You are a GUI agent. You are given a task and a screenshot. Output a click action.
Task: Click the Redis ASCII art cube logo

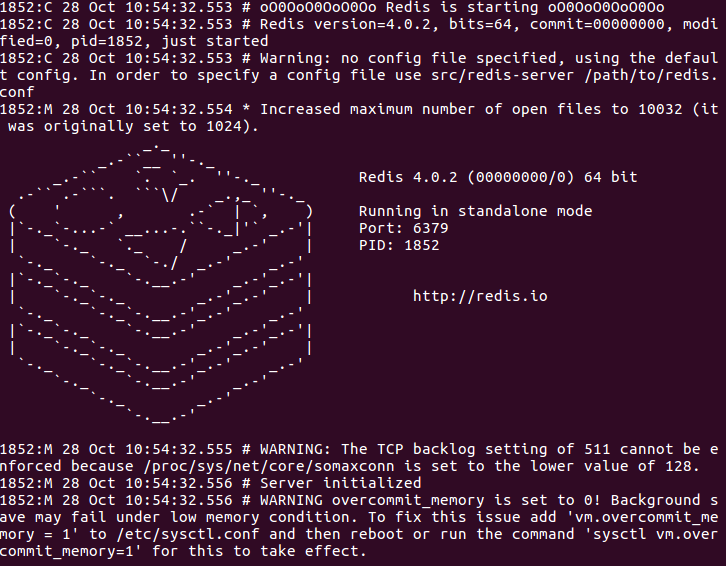(161, 284)
